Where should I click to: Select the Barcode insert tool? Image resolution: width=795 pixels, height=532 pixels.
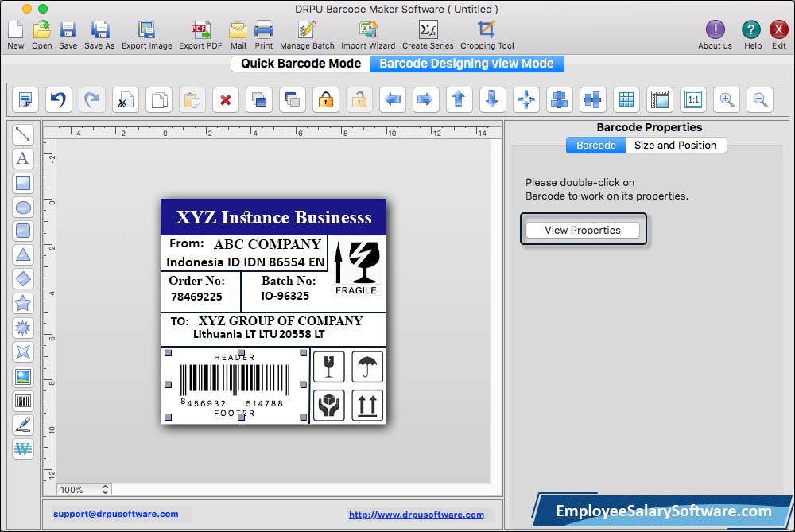[23, 401]
